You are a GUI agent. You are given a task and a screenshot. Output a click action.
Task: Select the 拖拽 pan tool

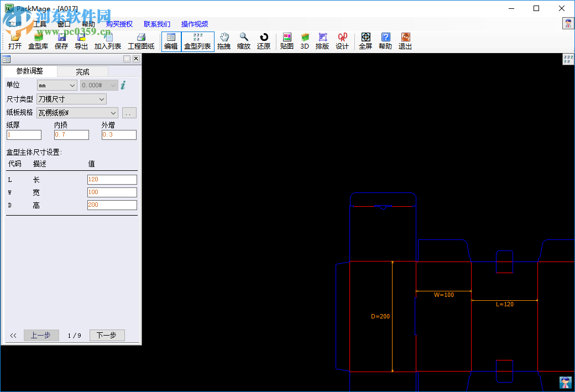pos(223,41)
